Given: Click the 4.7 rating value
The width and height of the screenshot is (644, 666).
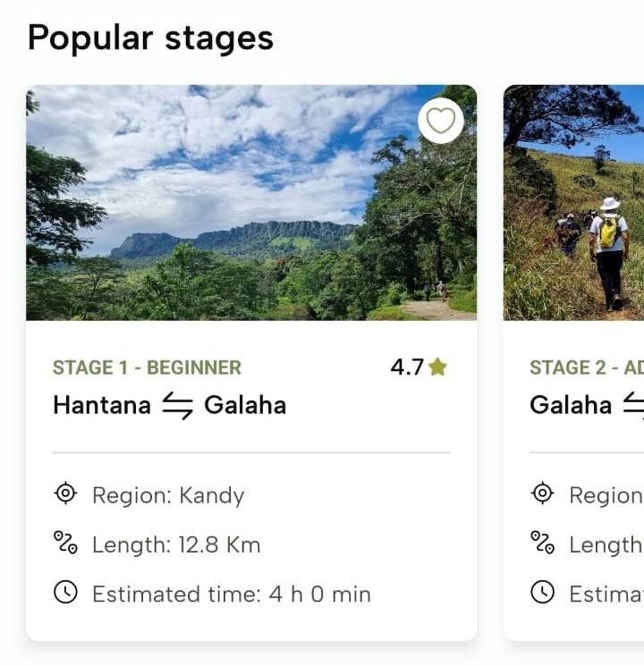Looking at the screenshot, I should tap(407, 367).
